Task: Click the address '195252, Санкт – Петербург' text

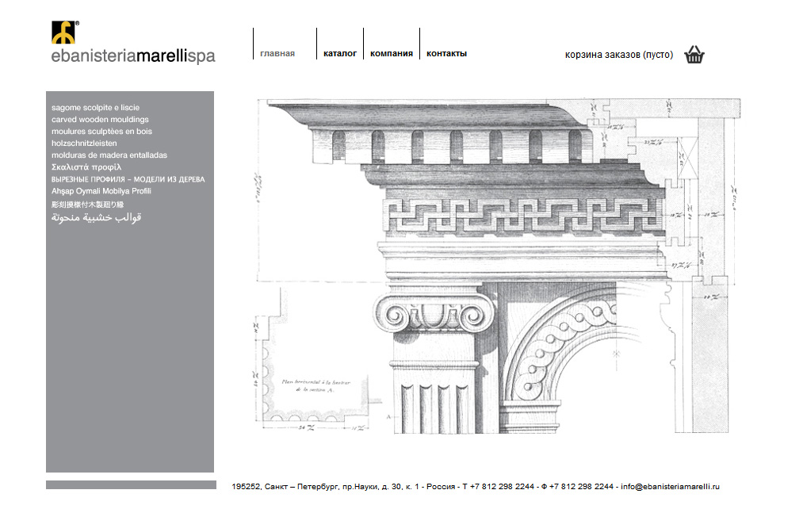Action: (x=285, y=487)
